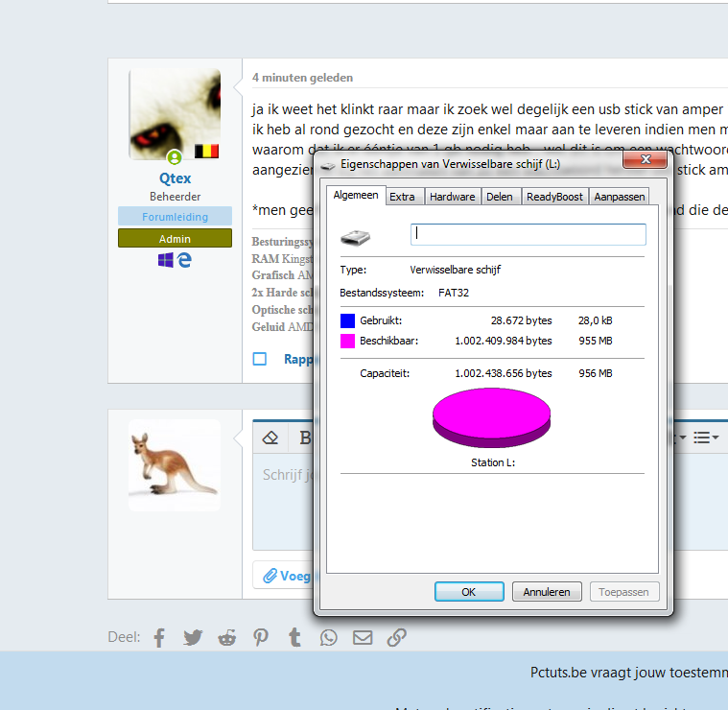The image size is (728, 710).
Task: Switch to the Algemeen tab
Action: (x=356, y=195)
